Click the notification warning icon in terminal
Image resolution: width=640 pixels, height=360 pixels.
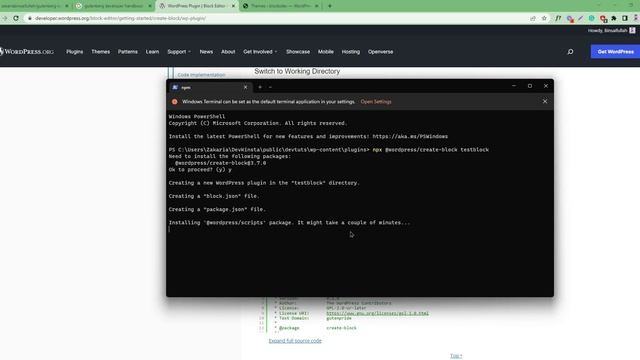pyautogui.click(x=175, y=102)
